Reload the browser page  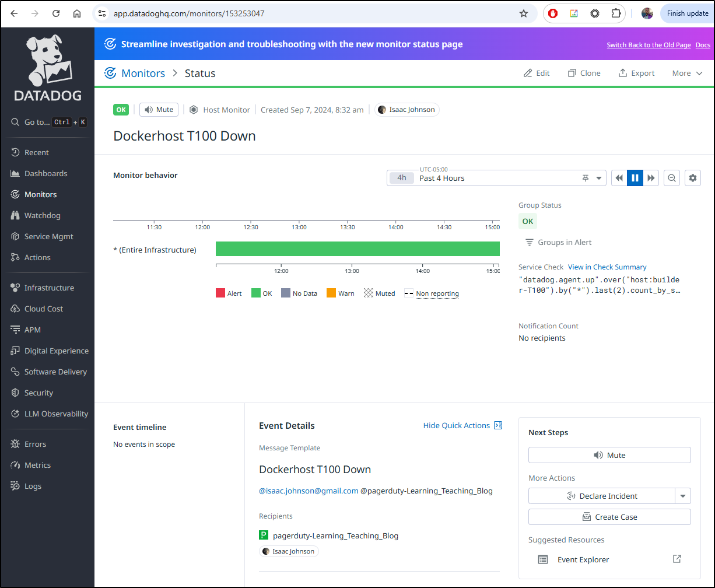click(56, 13)
